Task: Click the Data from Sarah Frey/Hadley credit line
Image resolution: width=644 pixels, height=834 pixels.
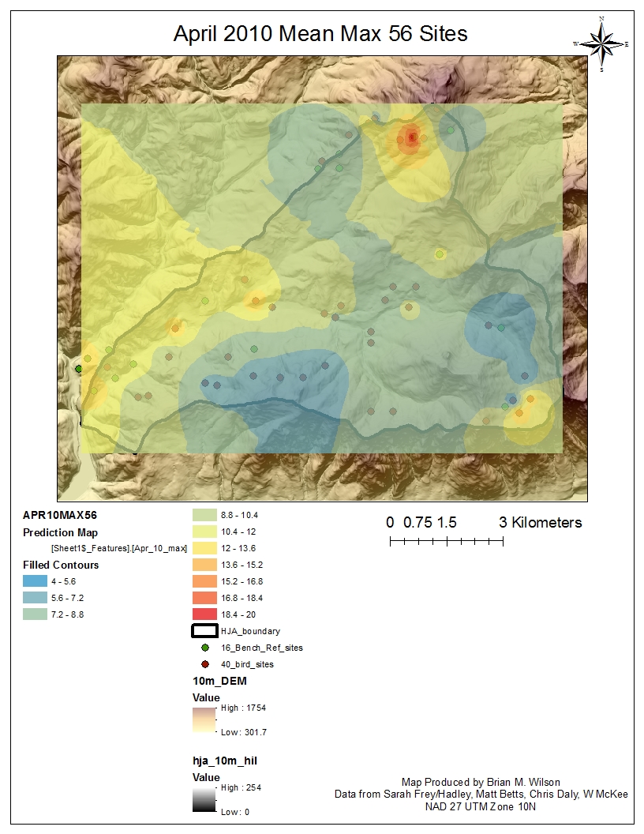Action: pyautogui.click(x=481, y=794)
